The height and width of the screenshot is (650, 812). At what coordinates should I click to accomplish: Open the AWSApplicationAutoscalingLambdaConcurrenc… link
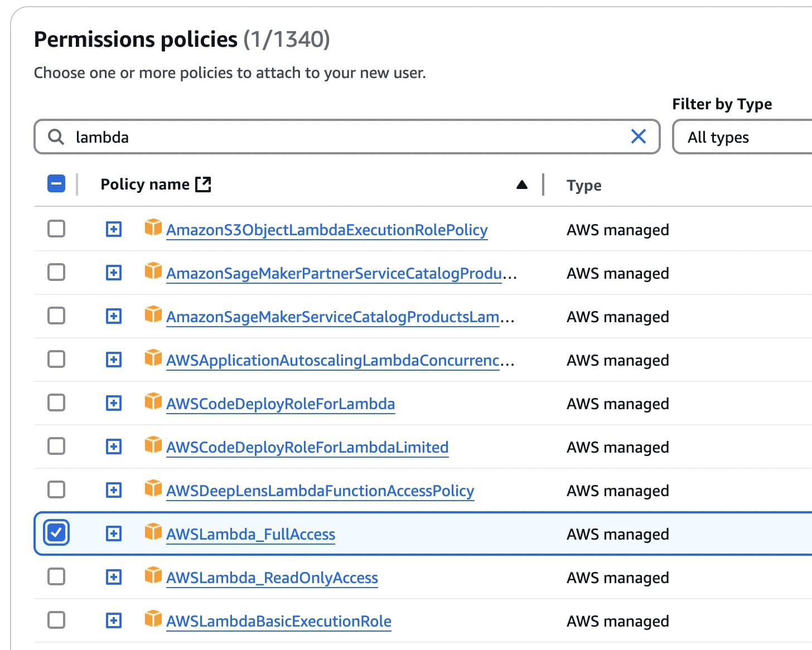click(x=340, y=360)
